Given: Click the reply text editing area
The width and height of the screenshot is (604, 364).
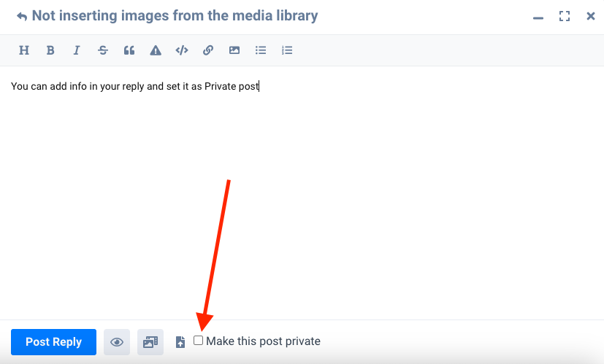Looking at the screenshot, I should tap(302, 193).
